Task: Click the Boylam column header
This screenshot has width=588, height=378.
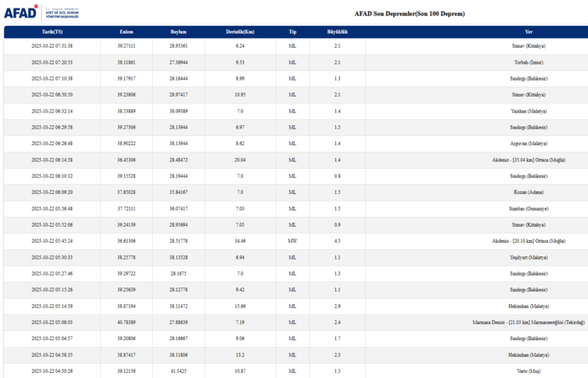Action: [178, 31]
